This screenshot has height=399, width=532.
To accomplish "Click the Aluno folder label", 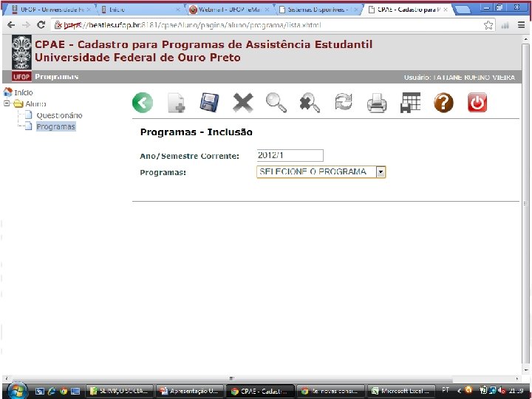I will (x=35, y=104).
